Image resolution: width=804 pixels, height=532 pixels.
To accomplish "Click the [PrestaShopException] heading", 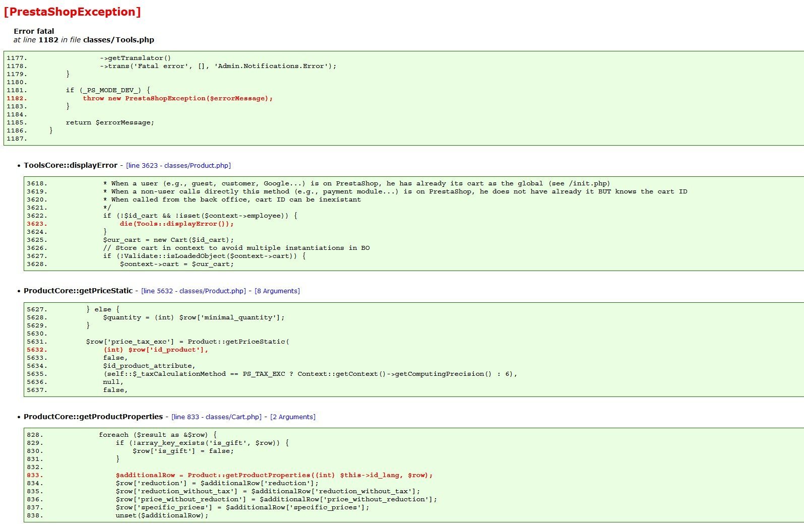I will point(72,12).
